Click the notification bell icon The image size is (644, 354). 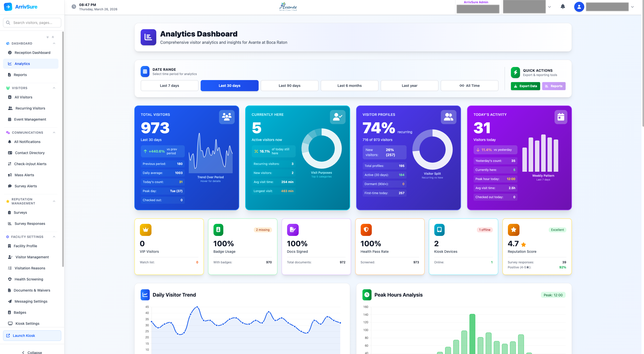[563, 7]
